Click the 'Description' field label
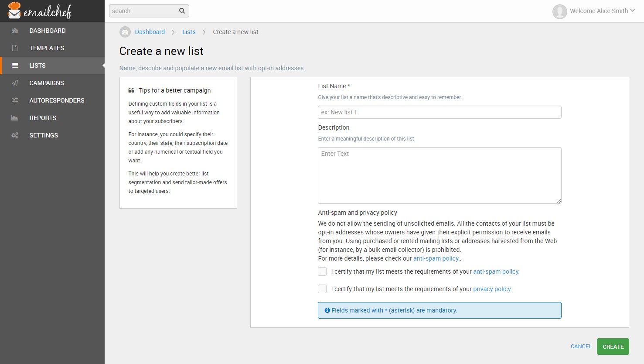Image resolution: width=644 pixels, height=364 pixels. click(334, 127)
